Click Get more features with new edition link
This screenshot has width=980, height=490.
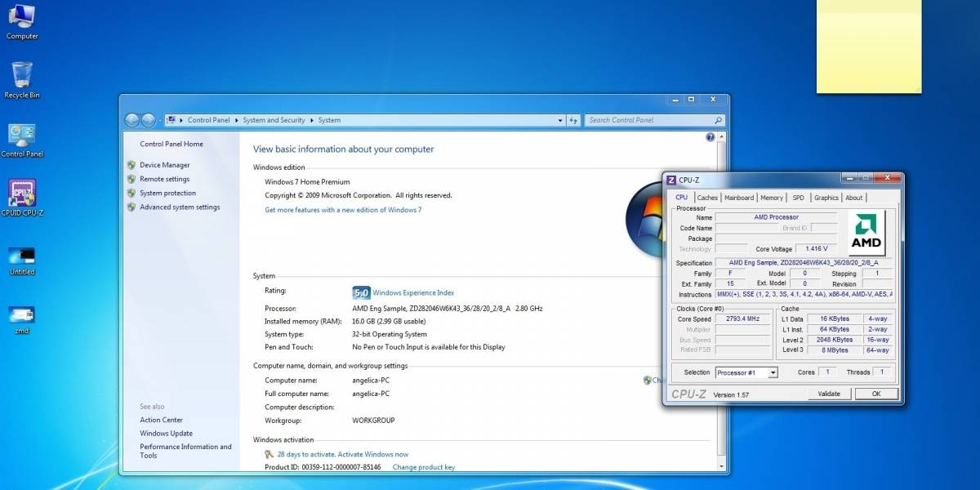tap(343, 210)
